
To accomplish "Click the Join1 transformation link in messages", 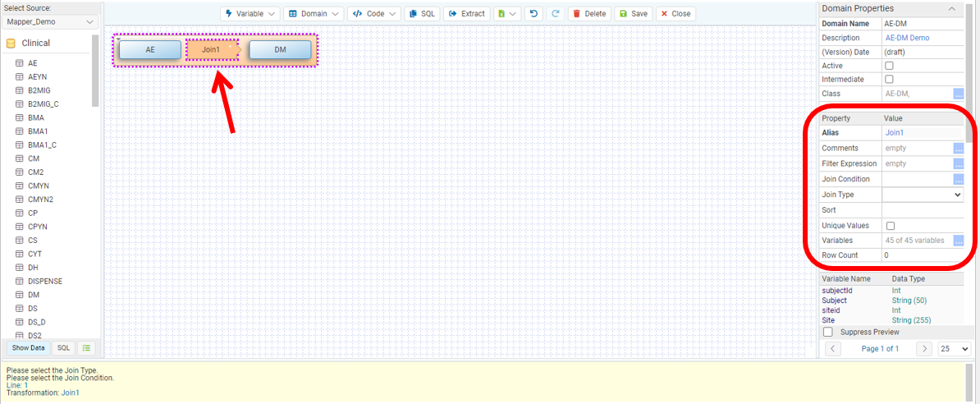I will (71, 393).
